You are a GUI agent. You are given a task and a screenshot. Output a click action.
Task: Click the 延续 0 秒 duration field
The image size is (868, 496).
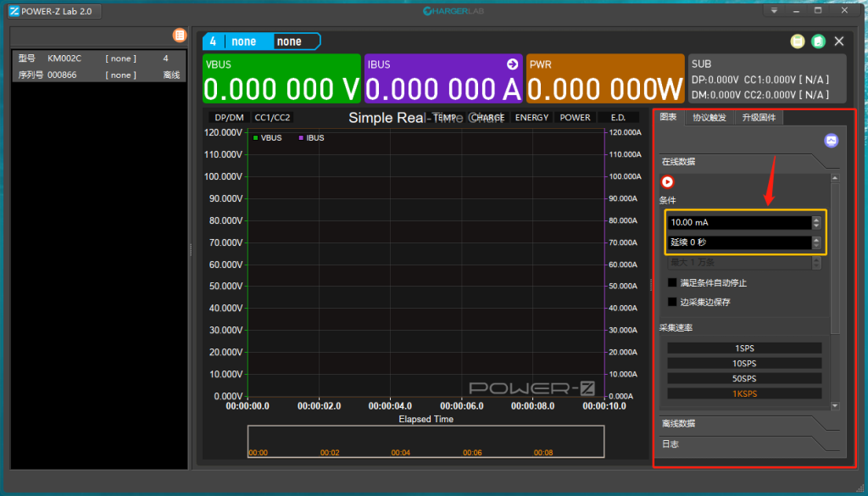pos(739,242)
